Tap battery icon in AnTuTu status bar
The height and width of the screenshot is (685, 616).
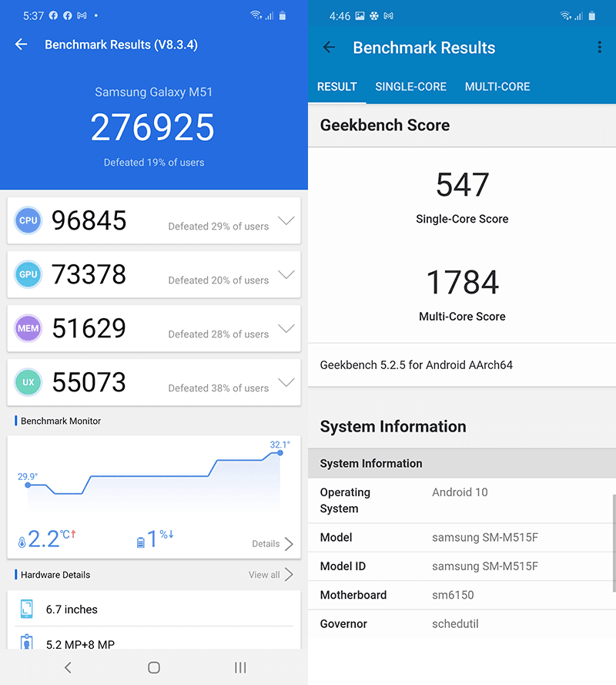283,15
